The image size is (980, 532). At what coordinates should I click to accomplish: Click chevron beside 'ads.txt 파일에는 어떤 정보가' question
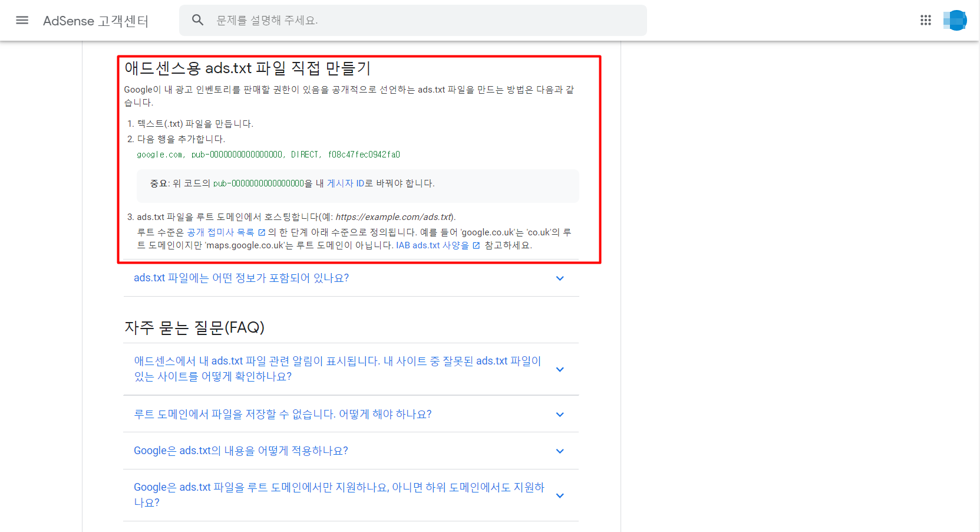click(x=560, y=278)
